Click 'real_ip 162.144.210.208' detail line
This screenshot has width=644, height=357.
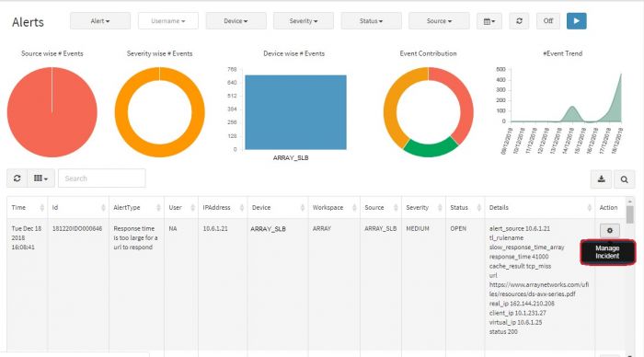[x=522, y=304]
